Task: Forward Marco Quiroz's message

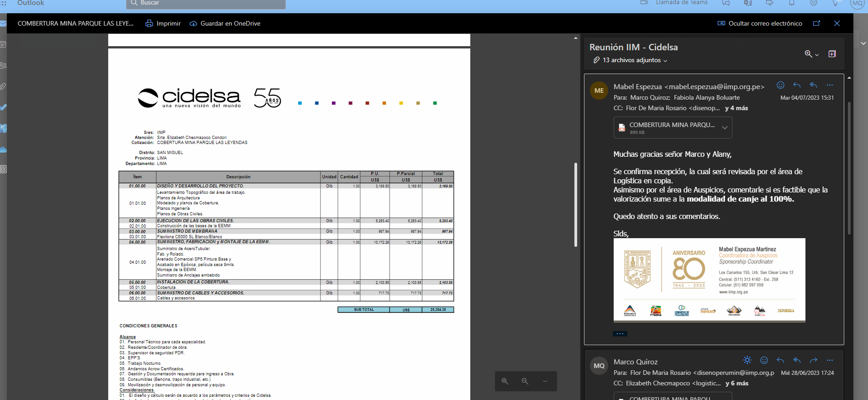Action: [813, 360]
